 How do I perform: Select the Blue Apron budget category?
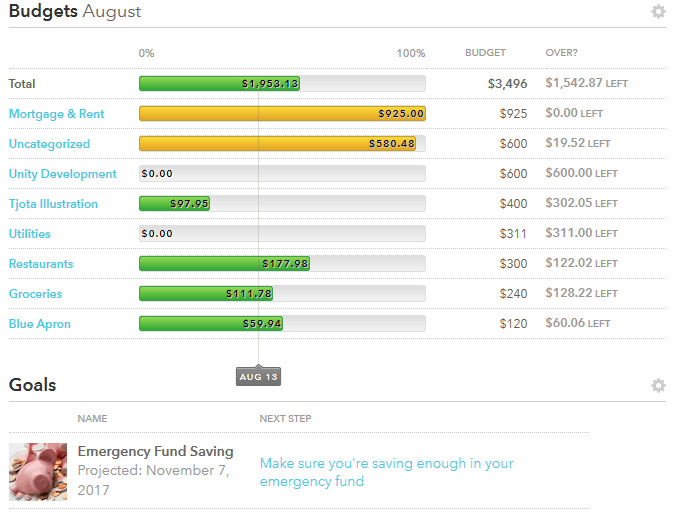pos(39,324)
